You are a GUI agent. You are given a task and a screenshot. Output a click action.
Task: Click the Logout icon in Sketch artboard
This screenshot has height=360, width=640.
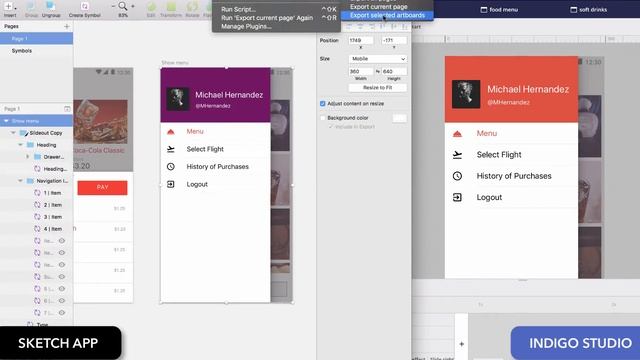click(171, 184)
